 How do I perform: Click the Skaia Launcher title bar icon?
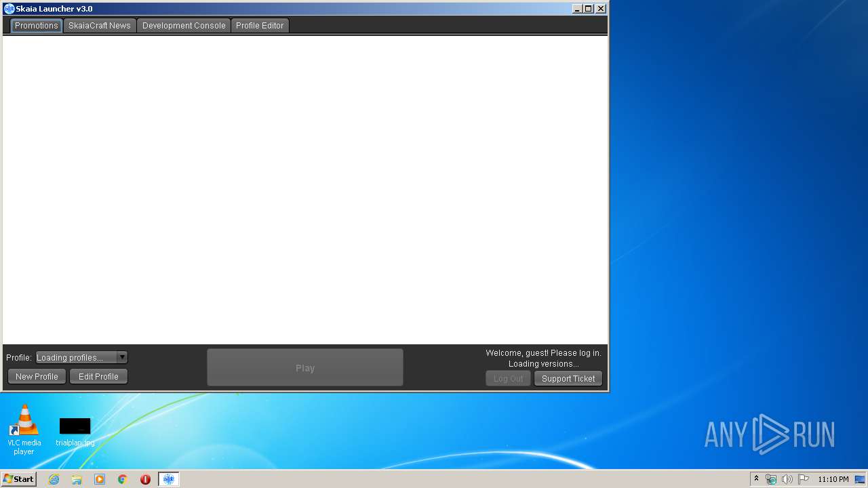[x=9, y=9]
